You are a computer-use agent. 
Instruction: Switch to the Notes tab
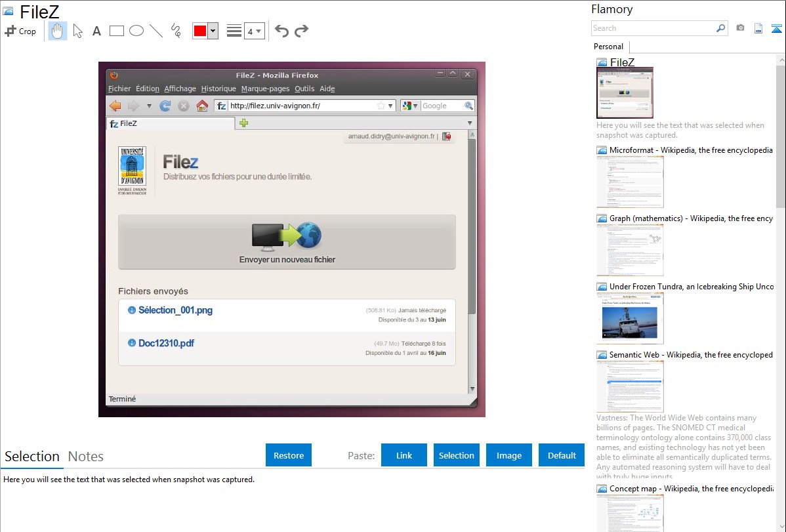(86, 457)
